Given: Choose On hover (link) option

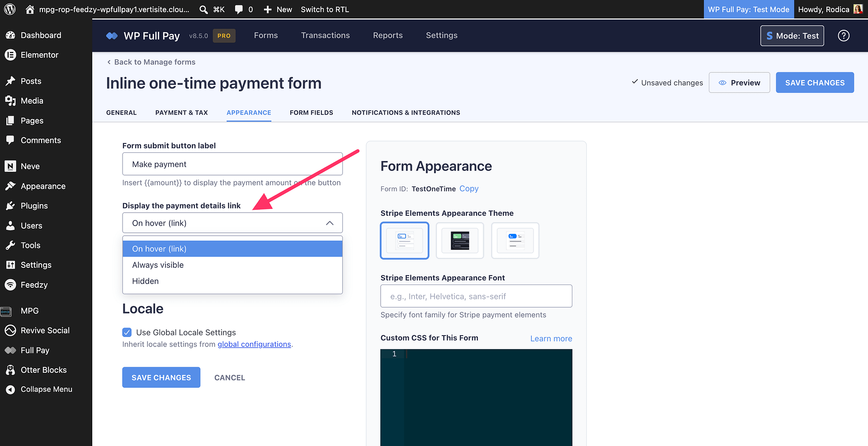Looking at the screenshot, I should (x=232, y=249).
